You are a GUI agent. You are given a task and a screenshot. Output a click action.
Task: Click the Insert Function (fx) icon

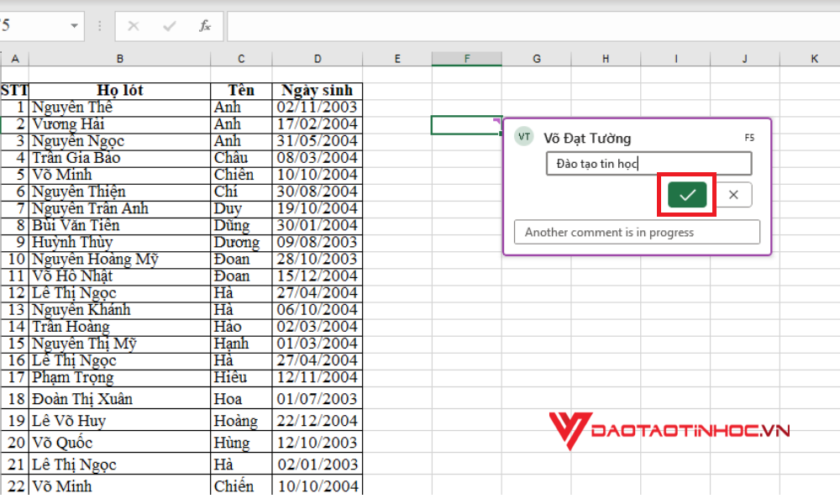[206, 26]
